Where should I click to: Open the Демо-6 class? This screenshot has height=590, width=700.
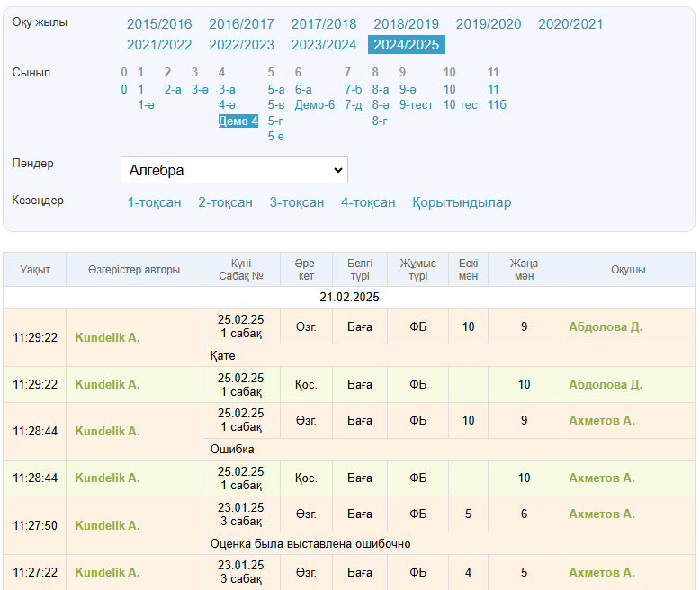pos(315,105)
